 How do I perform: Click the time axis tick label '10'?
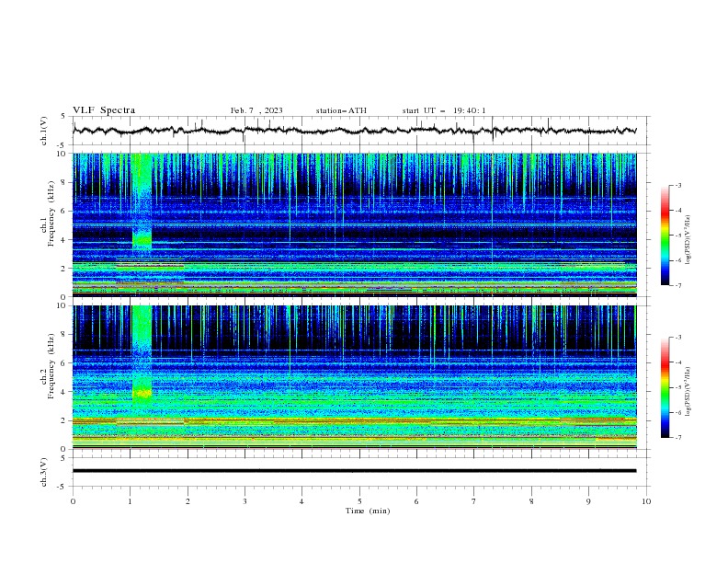[x=646, y=501]
